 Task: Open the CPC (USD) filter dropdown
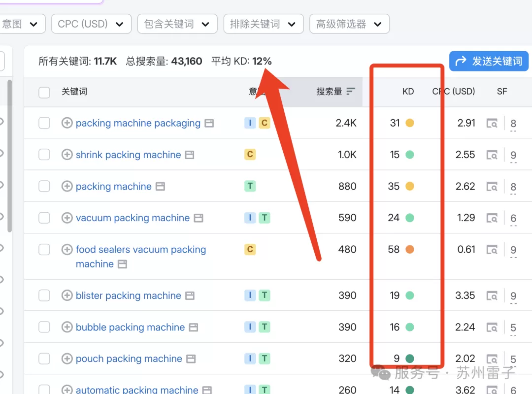click(91, 24)
